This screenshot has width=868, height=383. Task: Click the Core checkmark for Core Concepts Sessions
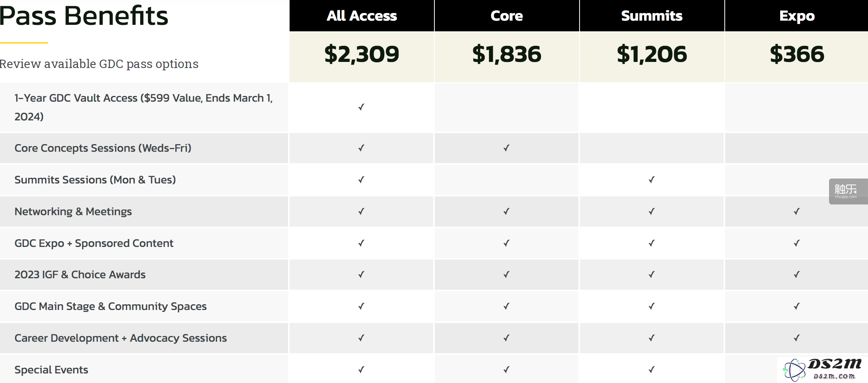tap(506, 148)
